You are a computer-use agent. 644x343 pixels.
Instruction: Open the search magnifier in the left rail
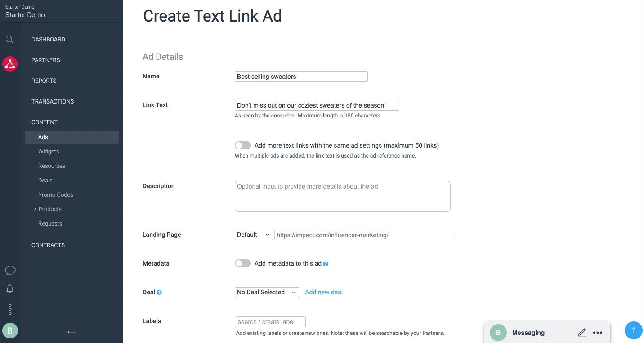[10, 40]
